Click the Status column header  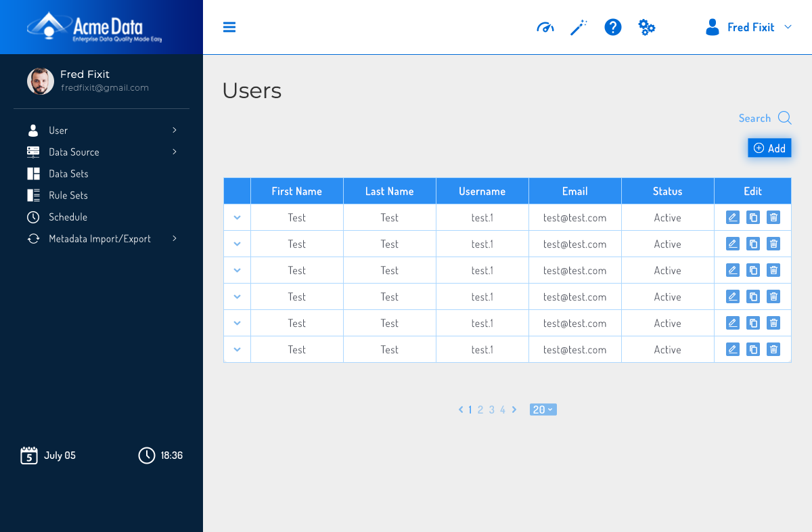[668, 191]
